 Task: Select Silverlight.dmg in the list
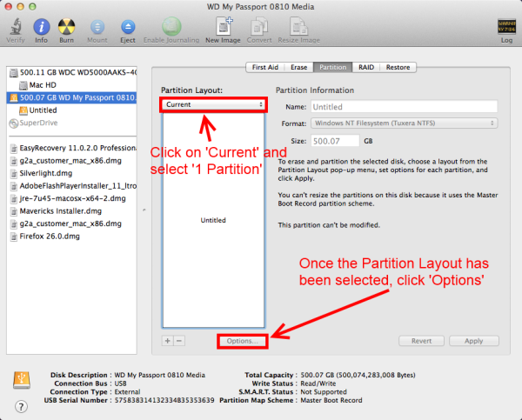coord(71,173)
